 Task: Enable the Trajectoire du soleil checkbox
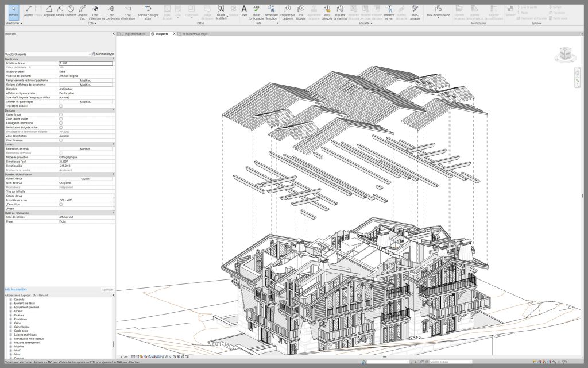(61, 106)
